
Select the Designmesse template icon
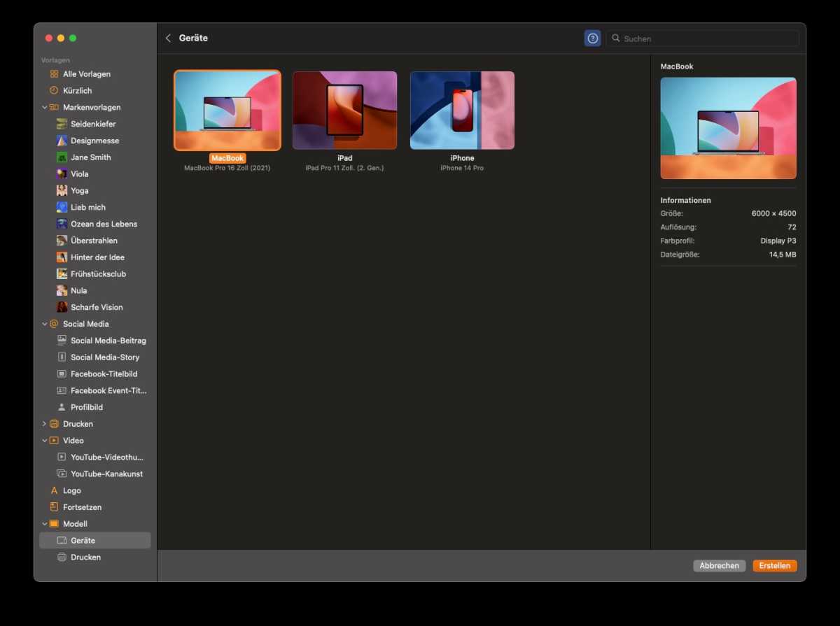pyautogui.click(x=62, y=141)
